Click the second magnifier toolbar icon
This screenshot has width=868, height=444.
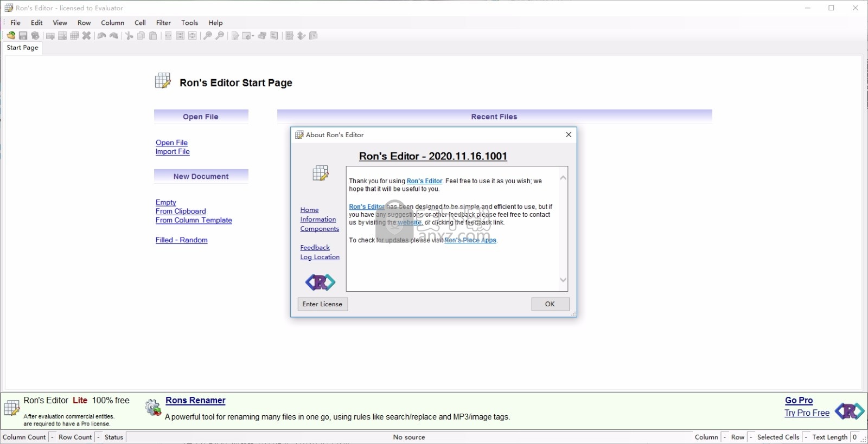[220, 36]
